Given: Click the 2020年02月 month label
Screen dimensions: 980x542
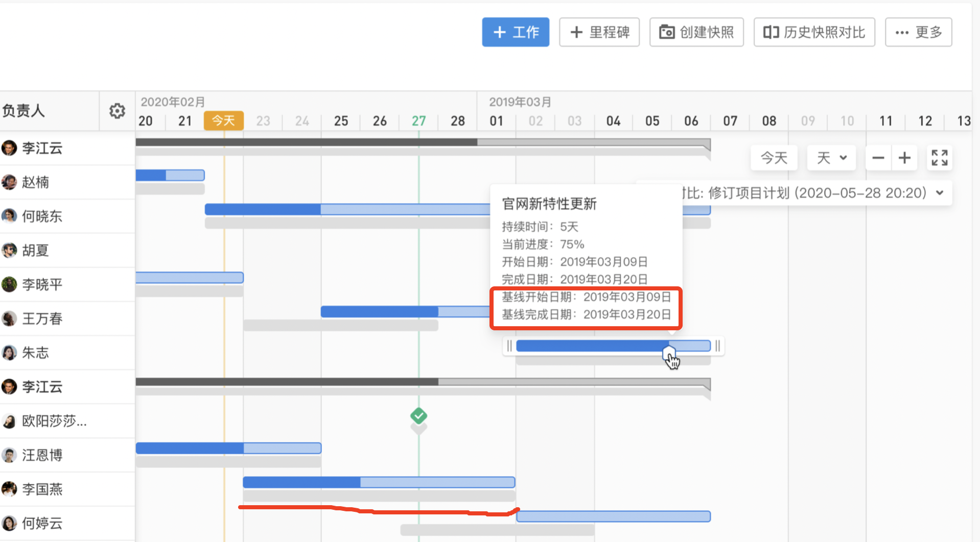Looking at the screenshot, I should [x=173, y=102].
